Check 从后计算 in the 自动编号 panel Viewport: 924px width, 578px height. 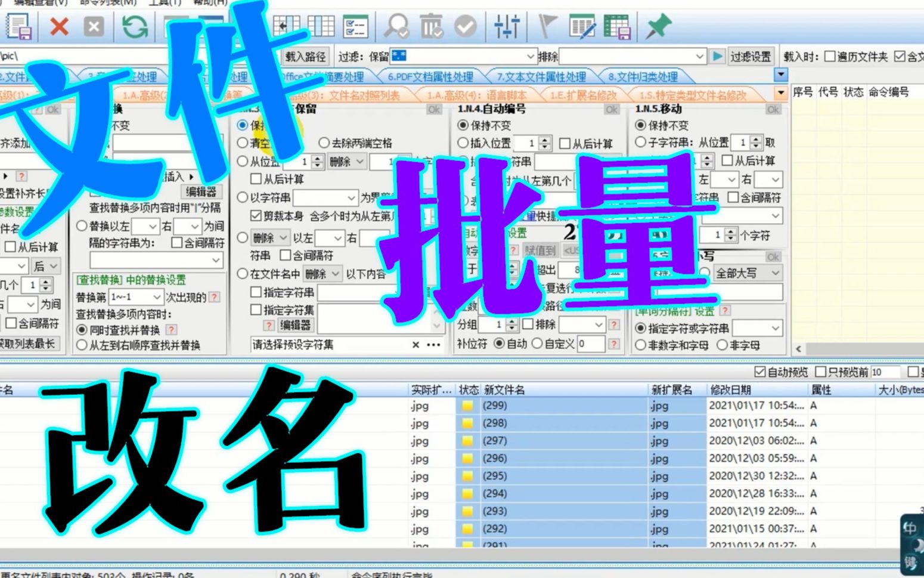565,144
